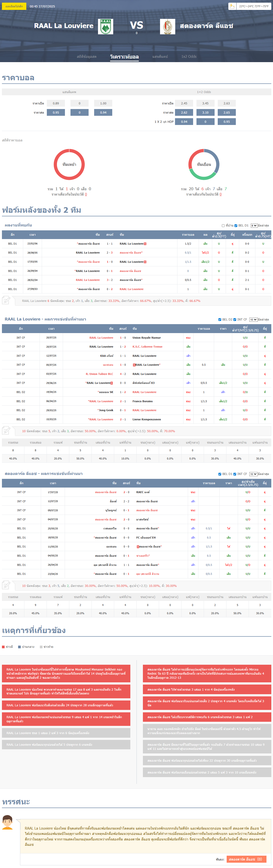The height and width of the screenshot is (868, 273).
Task: Click FC เดินเดอร์ EH opponent name
Action: (x=146, y=538)
